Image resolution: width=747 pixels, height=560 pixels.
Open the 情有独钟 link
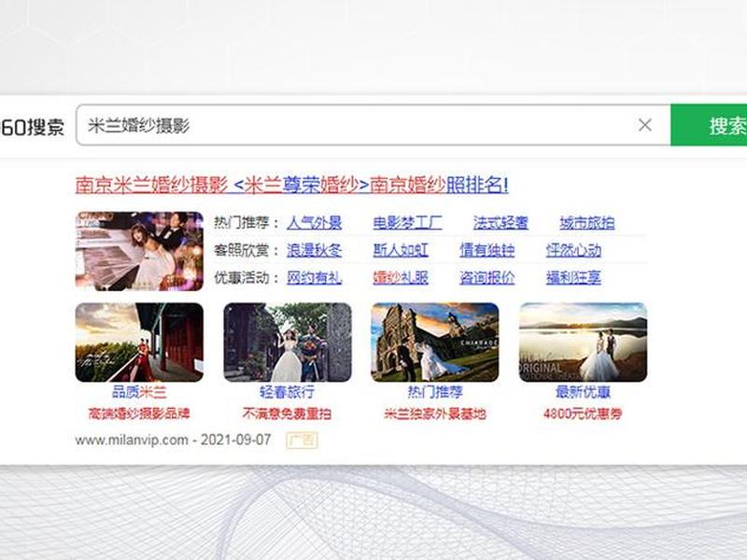point(486,250)
